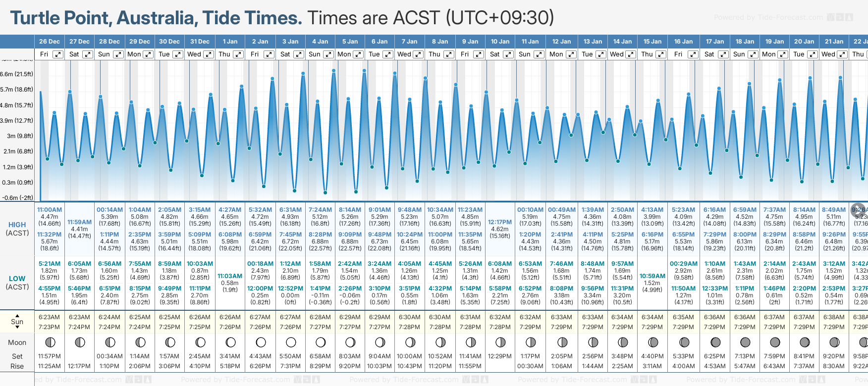Select the 31 Dec date header

[200, 42]
